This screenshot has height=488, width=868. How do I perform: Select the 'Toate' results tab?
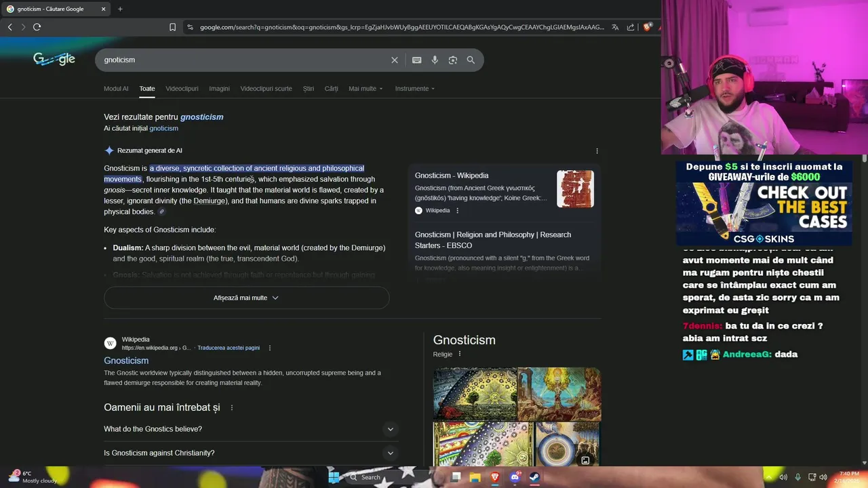pyautogui.click(x=147, y=89)
